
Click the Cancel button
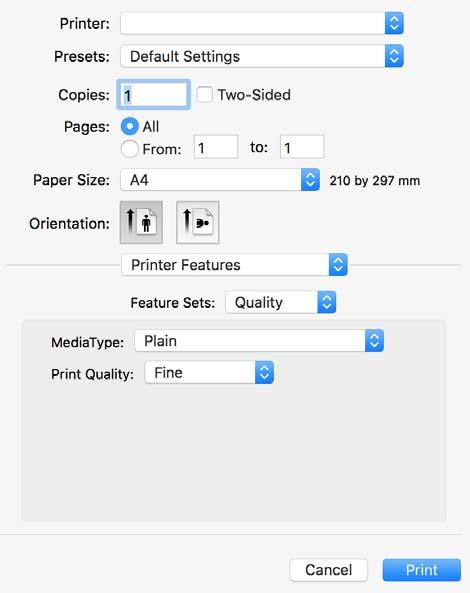pos(329,570)
